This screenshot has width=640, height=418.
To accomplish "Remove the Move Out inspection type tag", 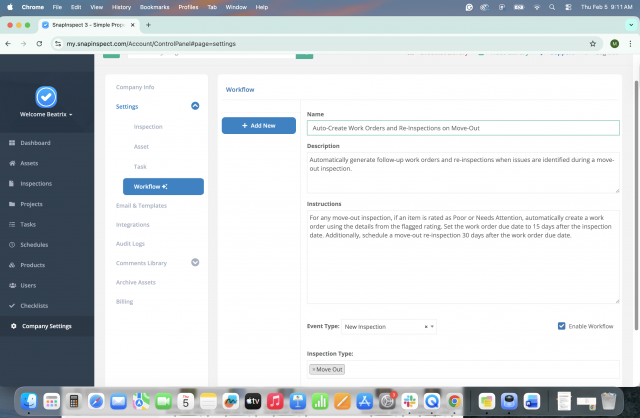I will click(314, 370).
